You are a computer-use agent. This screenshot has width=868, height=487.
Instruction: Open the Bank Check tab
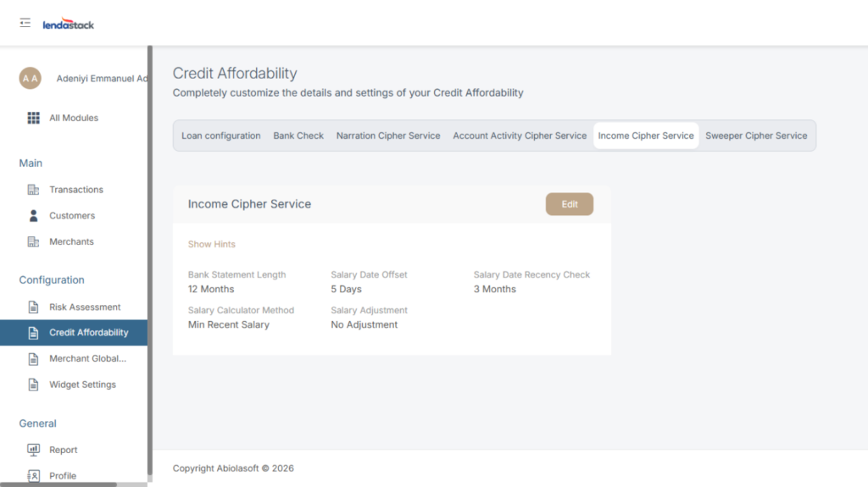[298, 136]
